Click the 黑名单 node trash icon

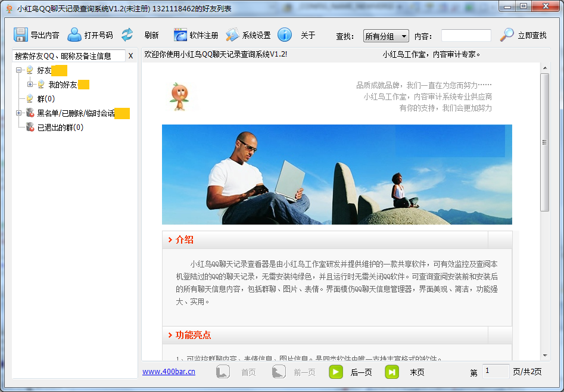30,113
